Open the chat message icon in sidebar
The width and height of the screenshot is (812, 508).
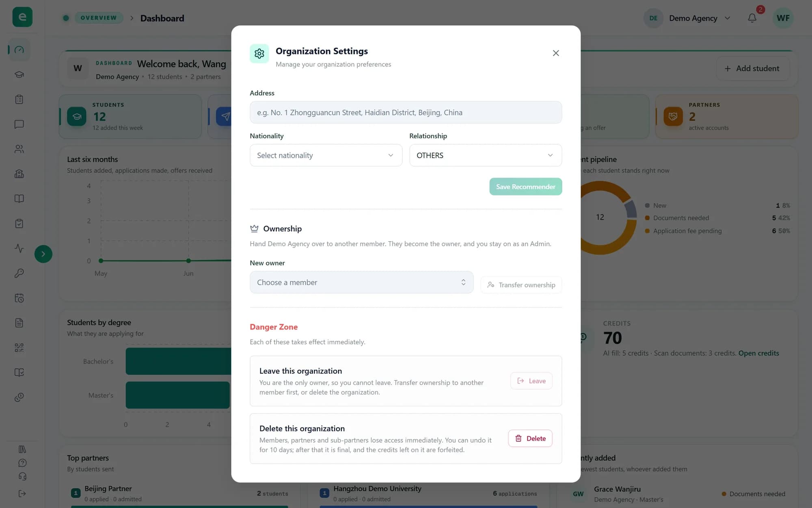tap(19, 124)
